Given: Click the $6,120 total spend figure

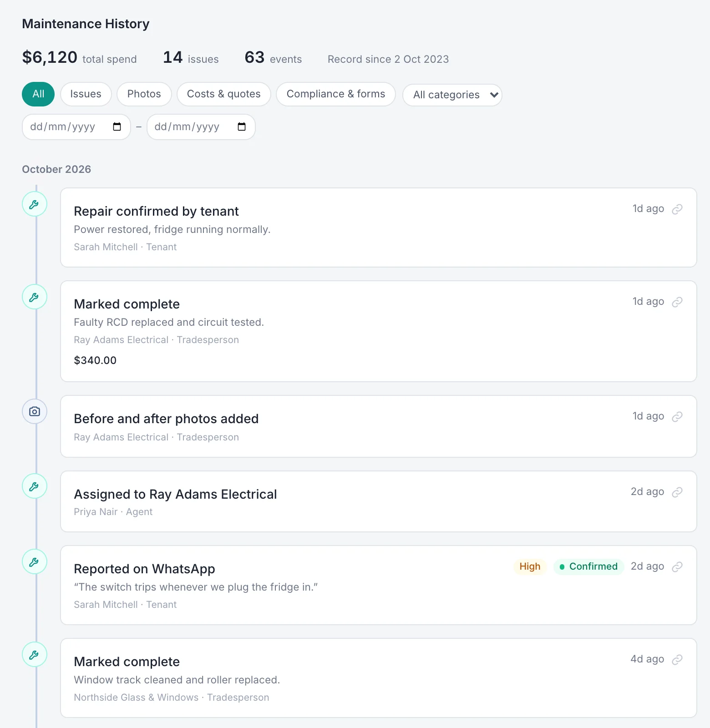Looking at the screenshot, I should click(50, 57).
